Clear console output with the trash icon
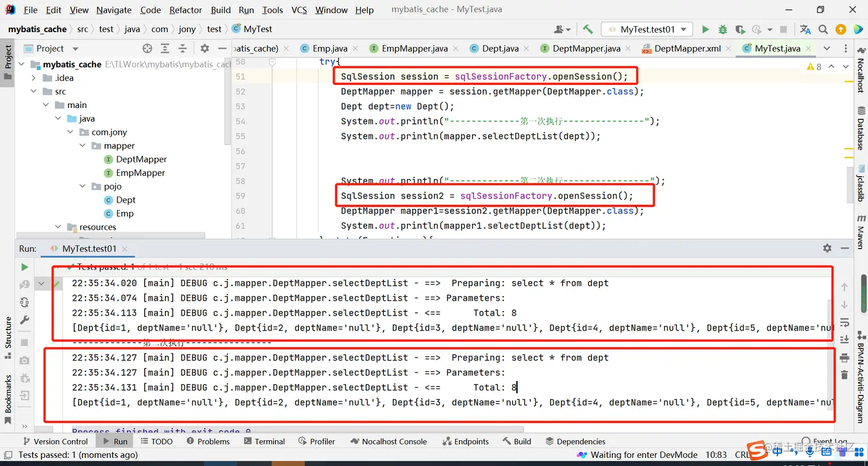The width and height of the screenshot is (868, 466). pyautogui.click(x=844, y=375)
